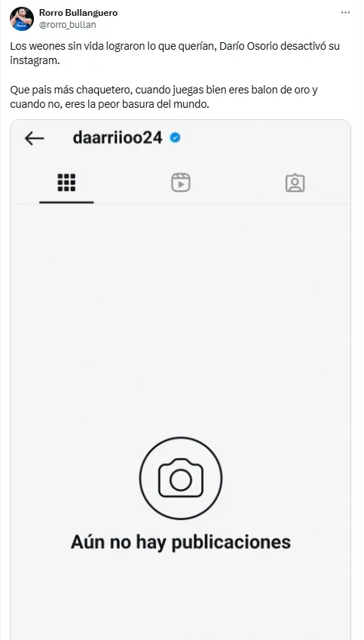Click the blue verified badge
Image resolution: width=364 pixels, height=640 pixels.
click(175, 138)
